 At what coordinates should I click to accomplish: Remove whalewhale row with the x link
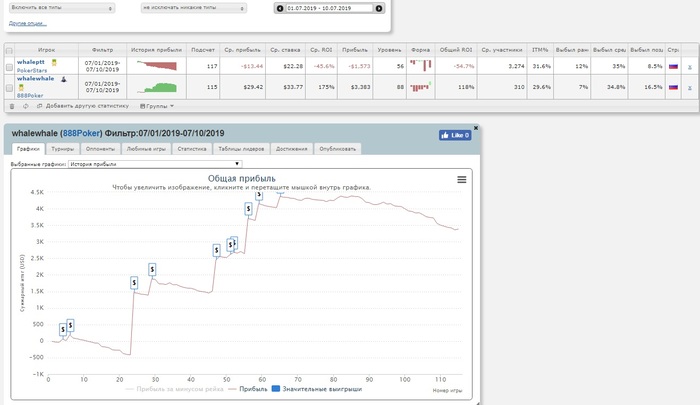690,88
